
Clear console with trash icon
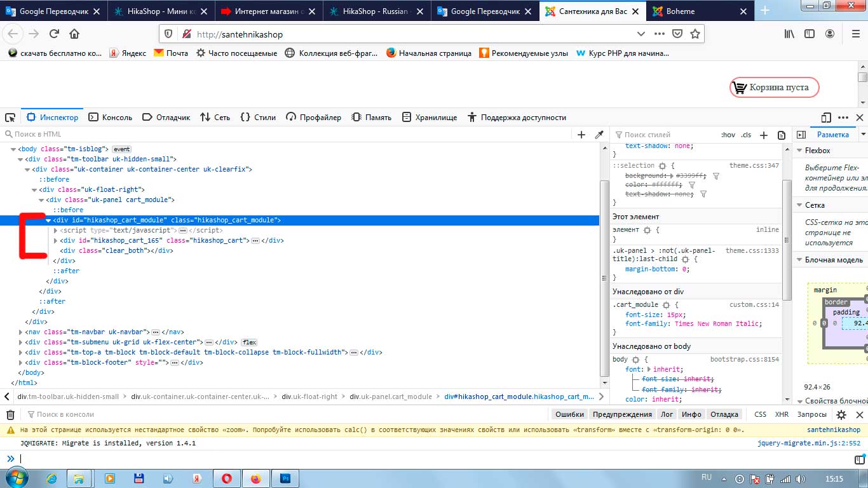(x=10, y=414)
